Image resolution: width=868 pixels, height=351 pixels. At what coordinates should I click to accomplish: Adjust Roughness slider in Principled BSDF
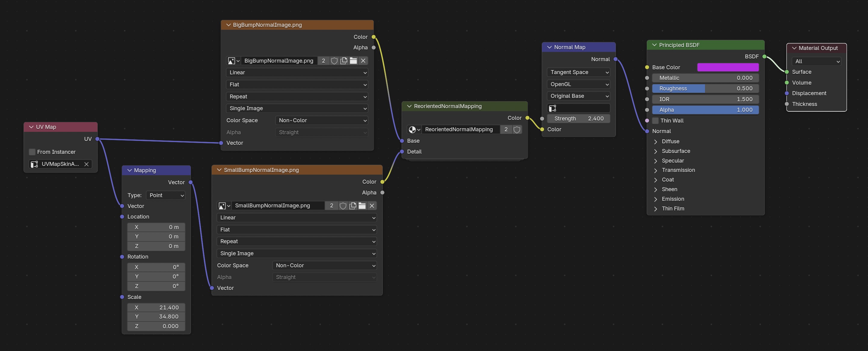705,88
